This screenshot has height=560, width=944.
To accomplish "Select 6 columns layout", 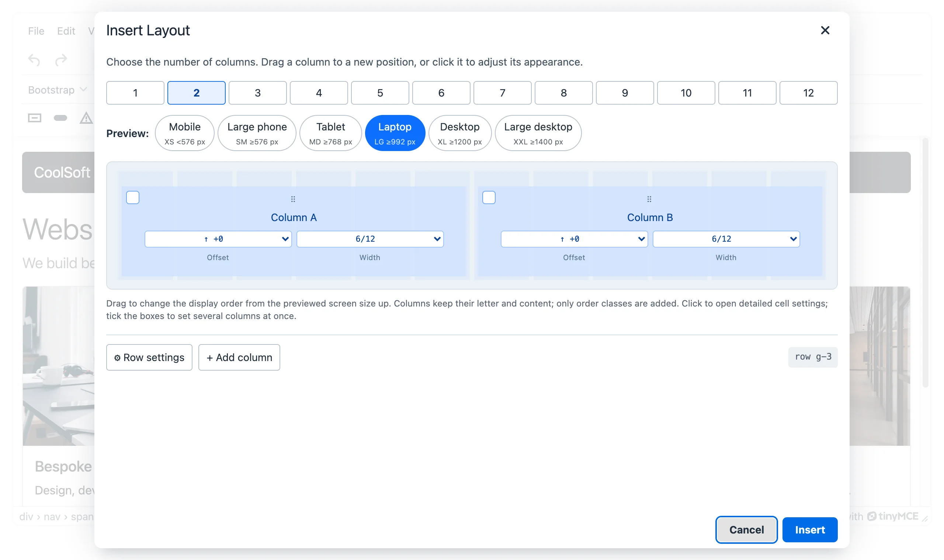I will 441,93.
